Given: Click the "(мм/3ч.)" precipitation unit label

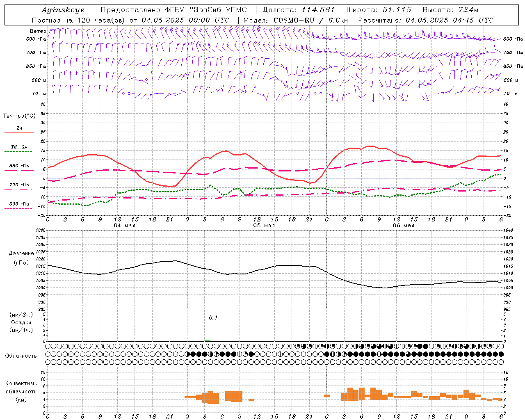Looking at the screenshot, I should tap(21, 315).
